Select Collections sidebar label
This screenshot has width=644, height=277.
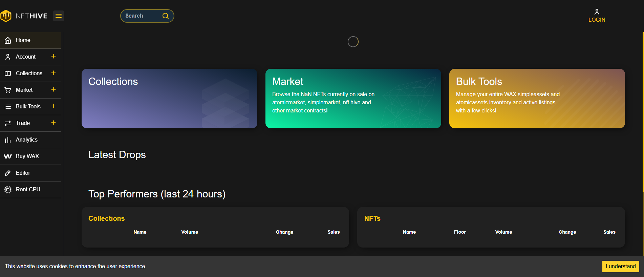click(x=29, y=73)
